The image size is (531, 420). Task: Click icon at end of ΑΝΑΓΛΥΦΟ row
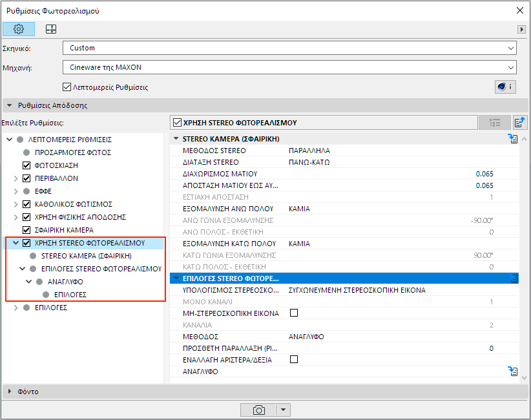click(x=513, y=372)
